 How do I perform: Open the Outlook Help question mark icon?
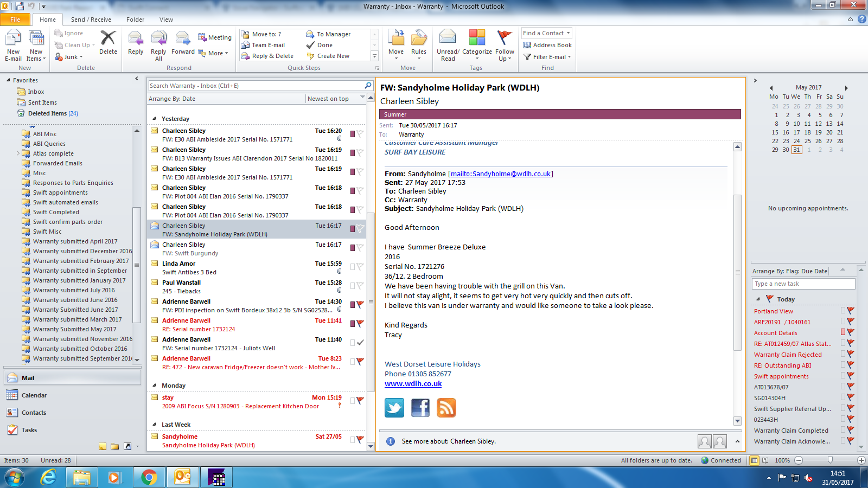tap(861, 19)
